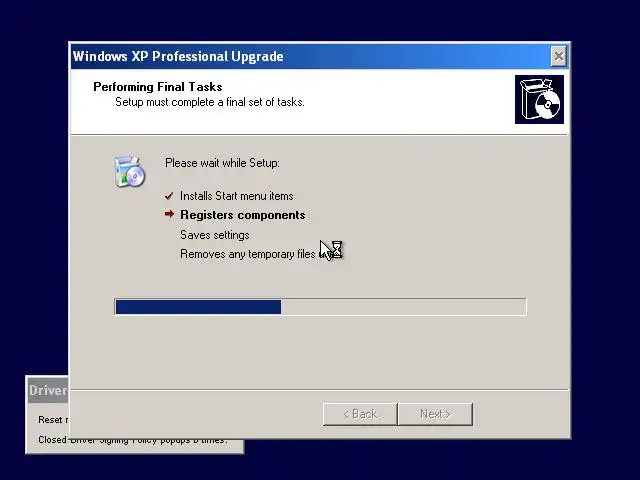Screen dimensions: 640x480
Task: Click the 'Please wait while Setup:' text
Action: click(222, 163)
